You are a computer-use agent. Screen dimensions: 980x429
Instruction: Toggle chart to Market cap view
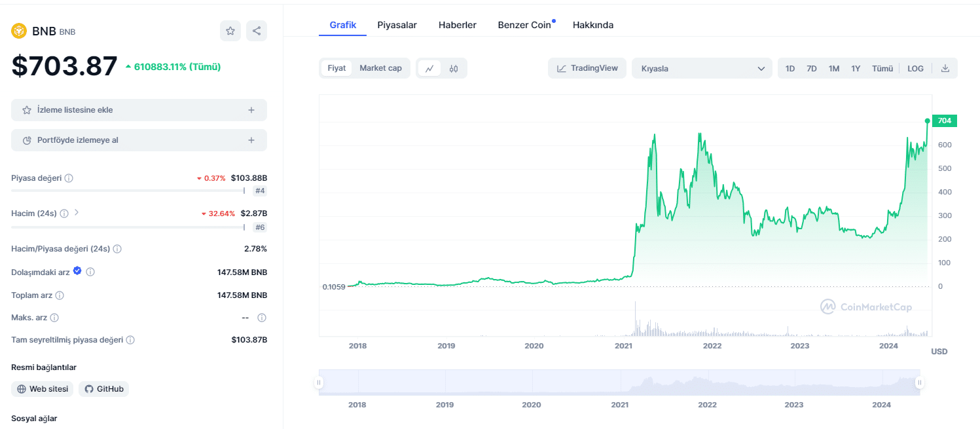pyautogui.click(x=380, y=68)
